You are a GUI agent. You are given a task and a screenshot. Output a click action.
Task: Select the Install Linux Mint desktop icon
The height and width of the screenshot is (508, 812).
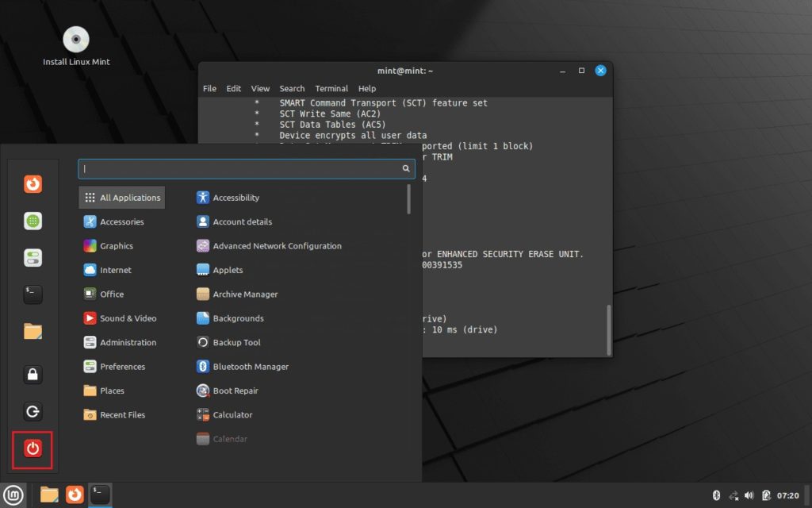(76, 47)
